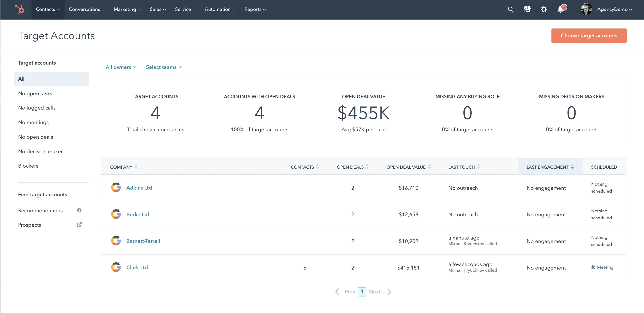
Task: Click the HubSpot sprocket logo
Action: point(20,10)
